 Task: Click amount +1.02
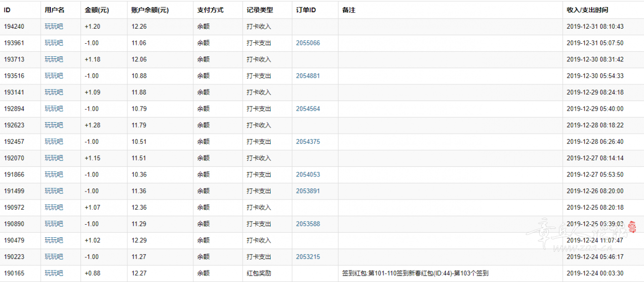pos(93,241)
